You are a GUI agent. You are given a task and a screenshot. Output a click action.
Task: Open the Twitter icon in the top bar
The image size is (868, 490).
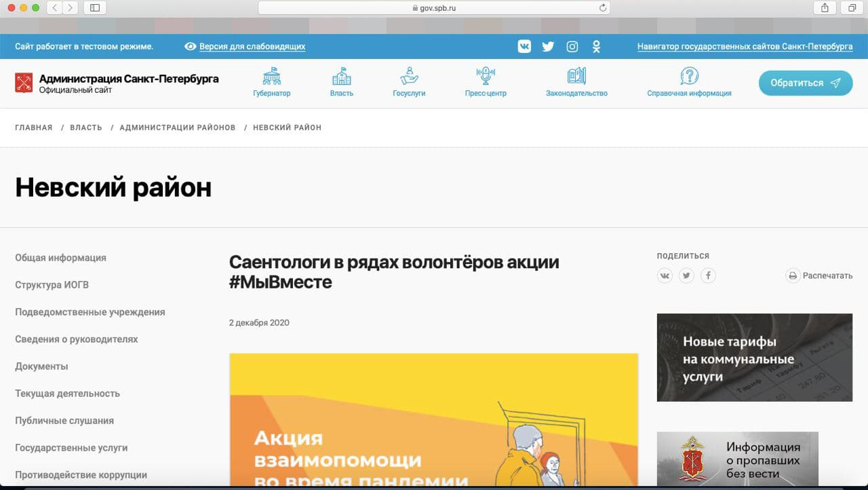coord(548,47)
